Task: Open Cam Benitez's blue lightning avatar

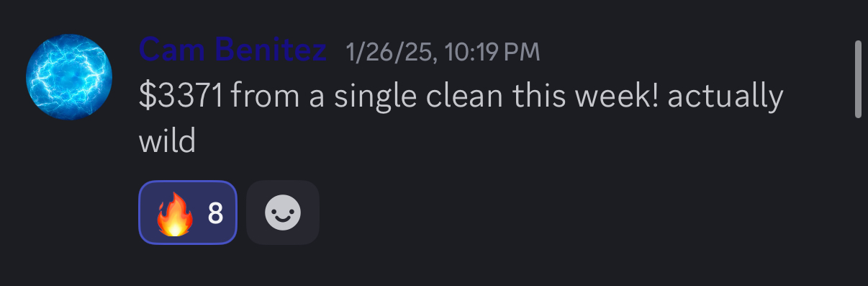Action: pos(69,77)
